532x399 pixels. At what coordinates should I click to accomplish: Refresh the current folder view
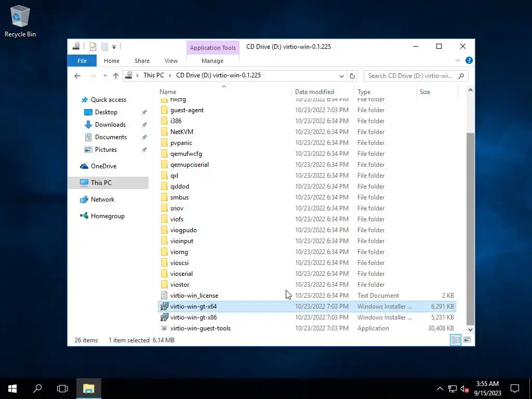point(352,76)
